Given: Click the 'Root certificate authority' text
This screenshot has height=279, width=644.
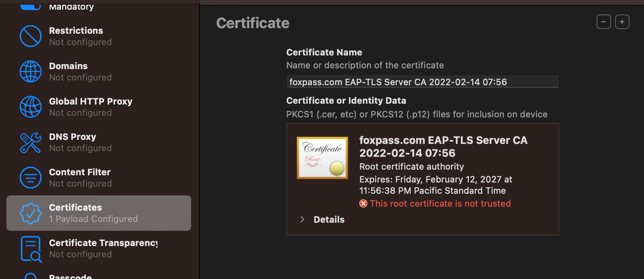Looking at the screenshot, I should (x=412, y=166).
